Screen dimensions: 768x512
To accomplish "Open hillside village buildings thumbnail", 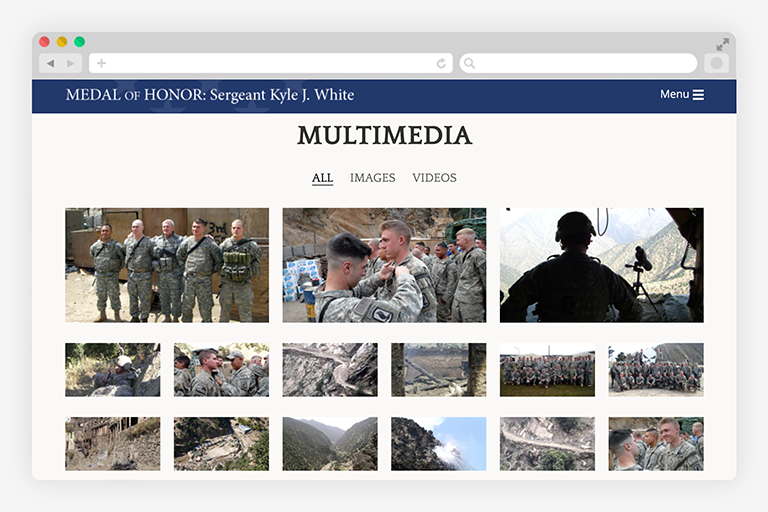I will click(x=113, y=444).
